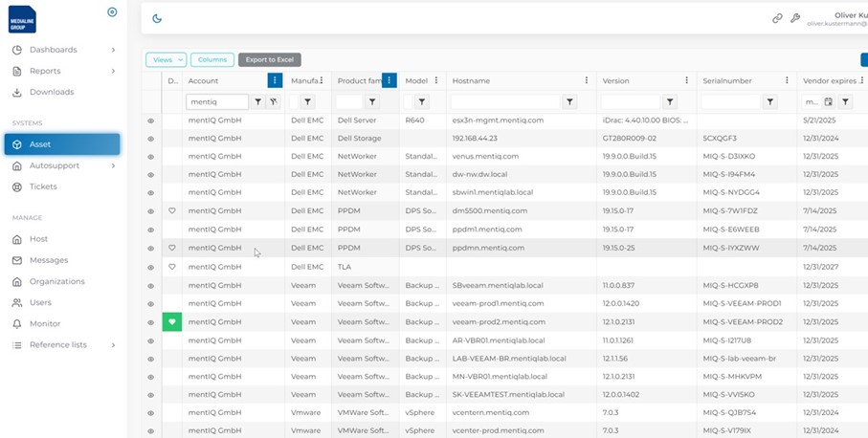Open Account column options menu

[x=275, y=80]
